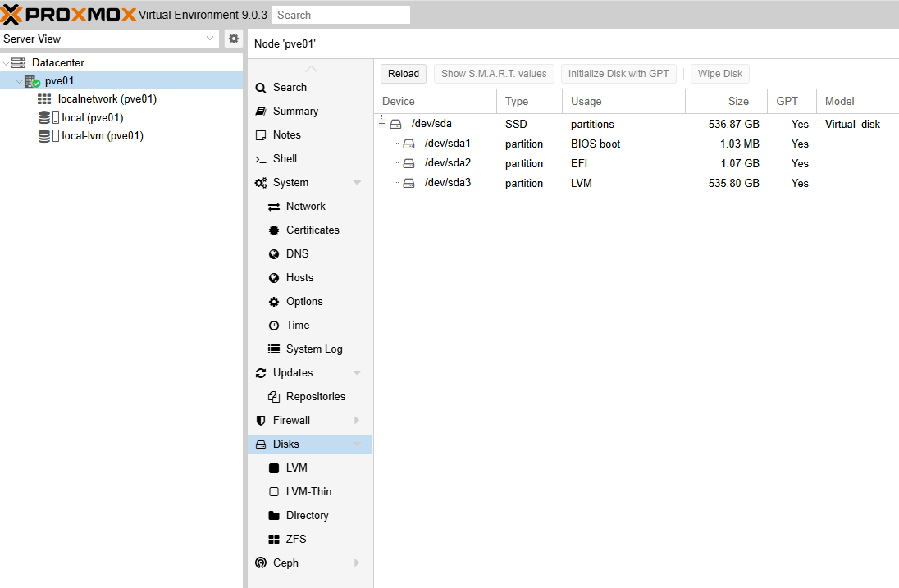This screenshot has width=899, height=588.
Task: Click the Options cog icon
Action: (x=274, y=302)
